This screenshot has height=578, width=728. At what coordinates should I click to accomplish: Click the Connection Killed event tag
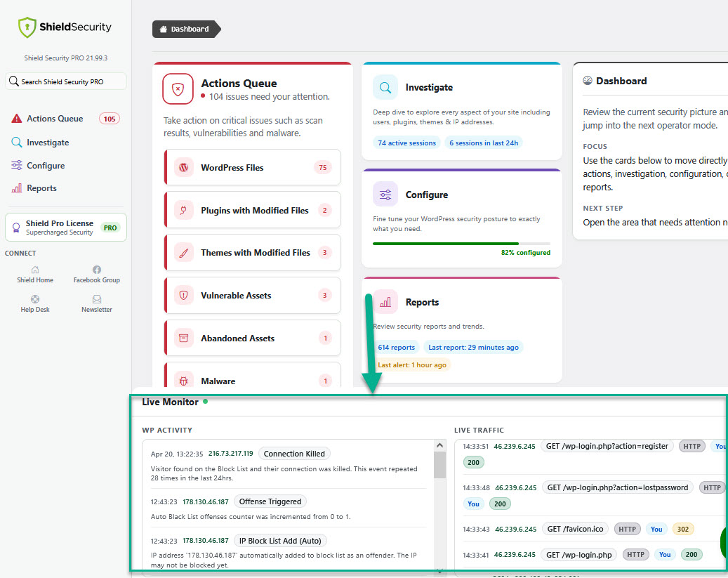click(x=294, y=454)
